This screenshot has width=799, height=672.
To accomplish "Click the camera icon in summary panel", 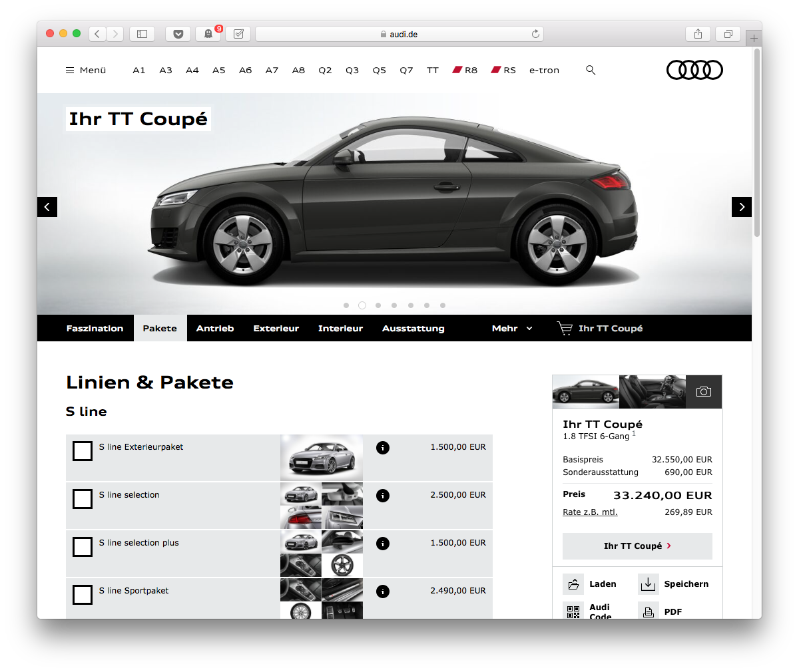I will pos(704,392).
